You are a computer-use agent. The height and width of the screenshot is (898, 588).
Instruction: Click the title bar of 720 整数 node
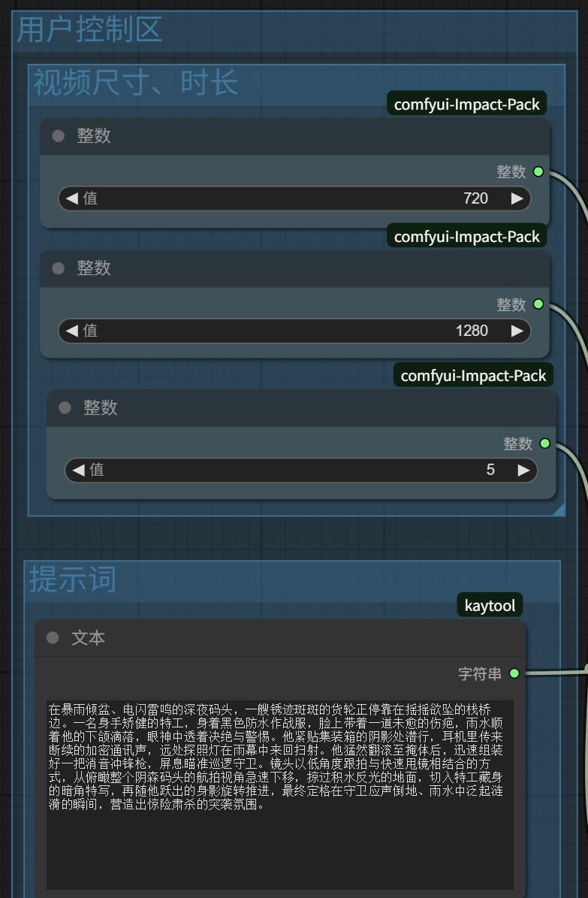295,136
